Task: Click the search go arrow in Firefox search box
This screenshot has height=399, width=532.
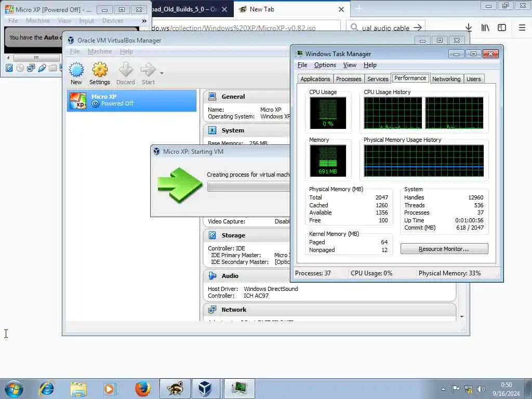Action: tap(418, 28)
